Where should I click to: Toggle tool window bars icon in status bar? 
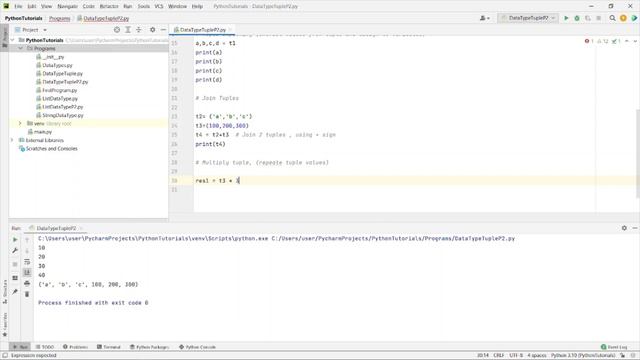tap(5, 356)
